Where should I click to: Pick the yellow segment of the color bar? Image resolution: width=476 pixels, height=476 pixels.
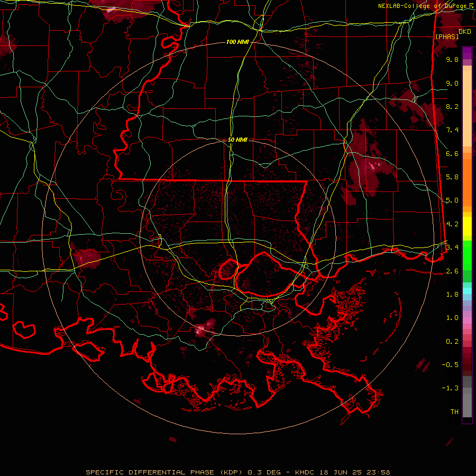coord(467,226)
